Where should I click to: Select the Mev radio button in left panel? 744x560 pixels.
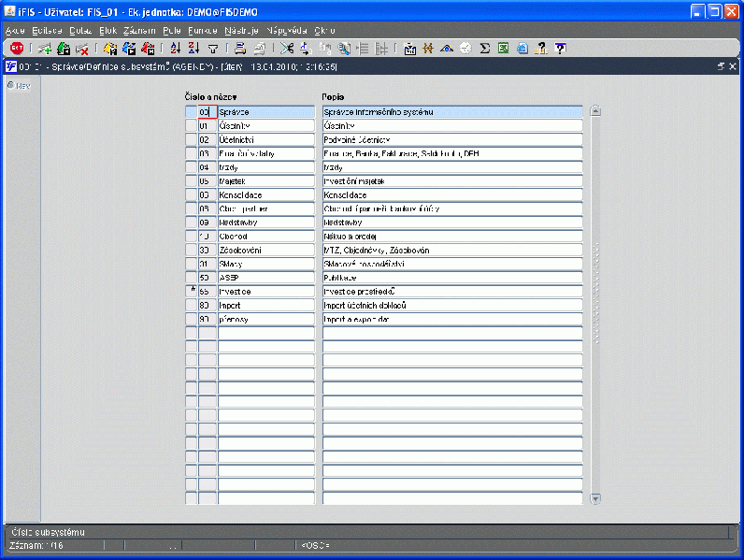(10, 85)
